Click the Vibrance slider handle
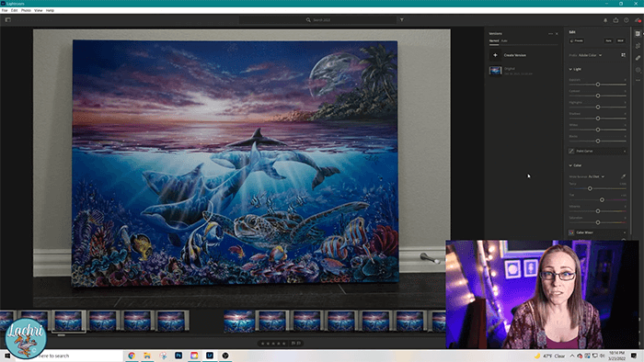 click(598, 211)
